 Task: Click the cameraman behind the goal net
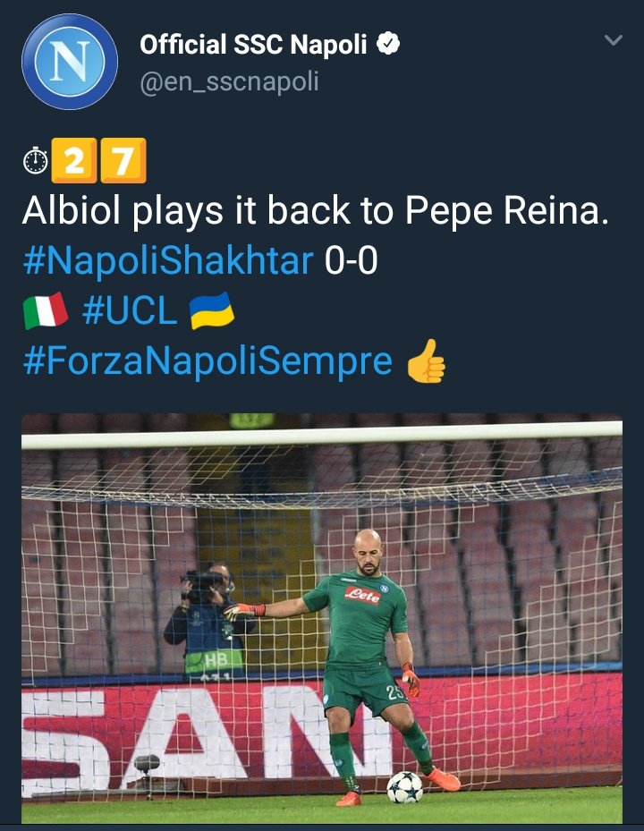click(206, 617)
